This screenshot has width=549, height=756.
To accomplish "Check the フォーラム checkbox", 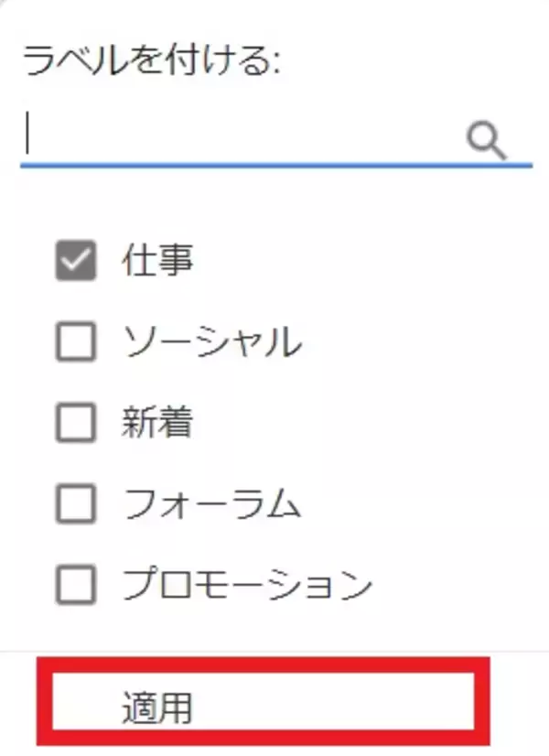I will tap(76, 502).
